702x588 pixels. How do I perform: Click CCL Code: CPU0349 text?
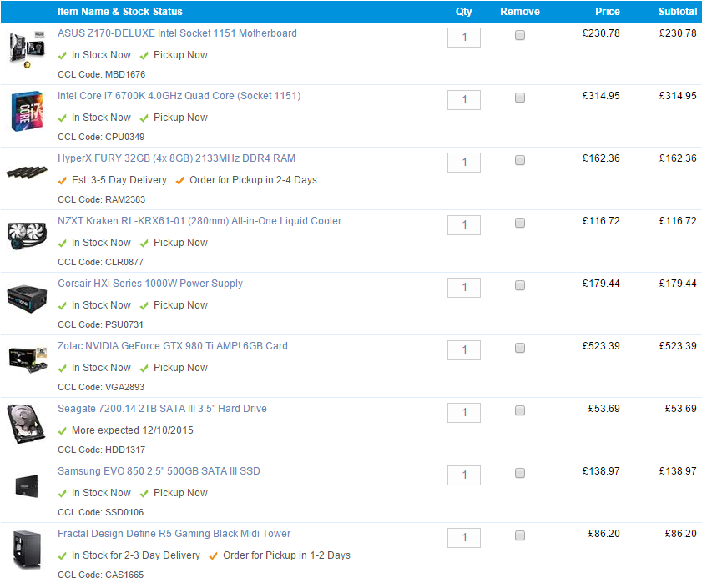101,137
